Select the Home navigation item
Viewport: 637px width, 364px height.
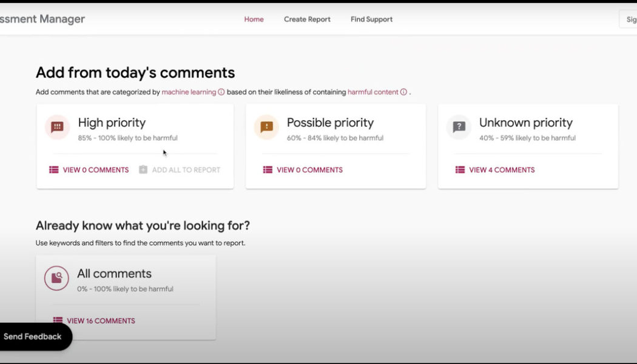(x=254, y=19)
